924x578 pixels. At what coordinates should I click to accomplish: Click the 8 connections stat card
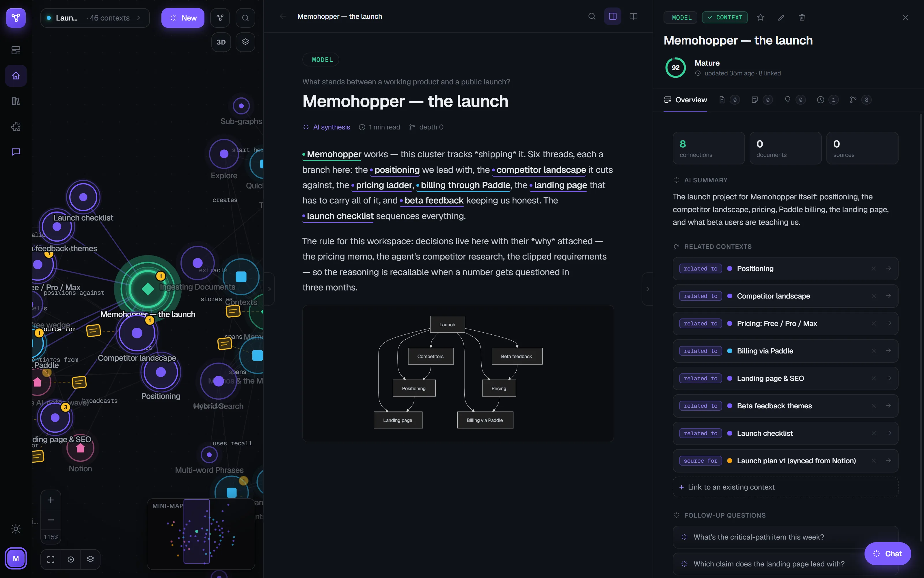tap(708, 148)
